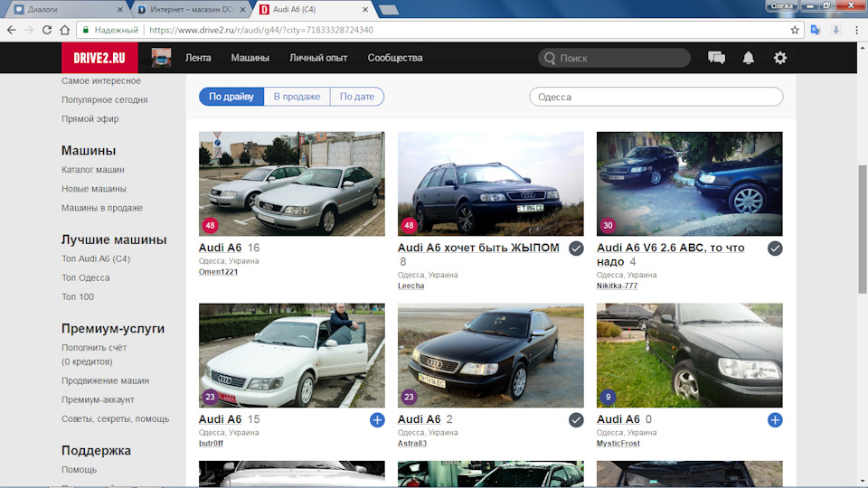Open Премиум-аккаунт link
This screenshot has width=868, height=488.
[98, 400]
